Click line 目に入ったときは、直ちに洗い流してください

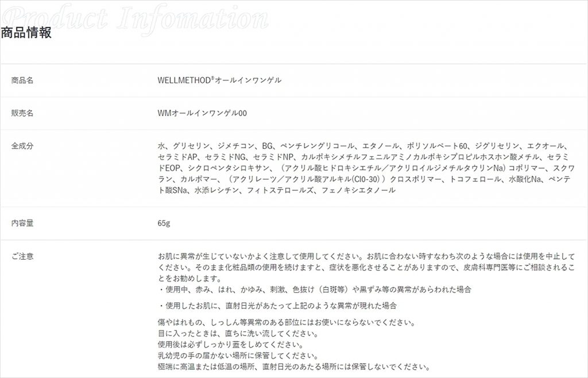coord(238,333)
